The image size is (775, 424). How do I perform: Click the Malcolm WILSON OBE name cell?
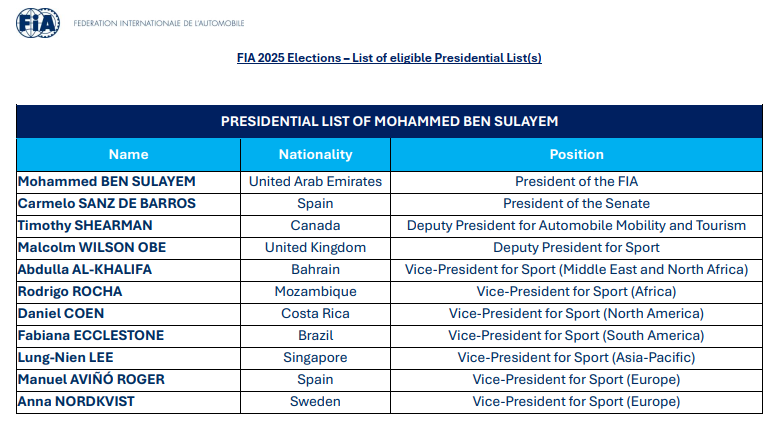tap(92, 248)
